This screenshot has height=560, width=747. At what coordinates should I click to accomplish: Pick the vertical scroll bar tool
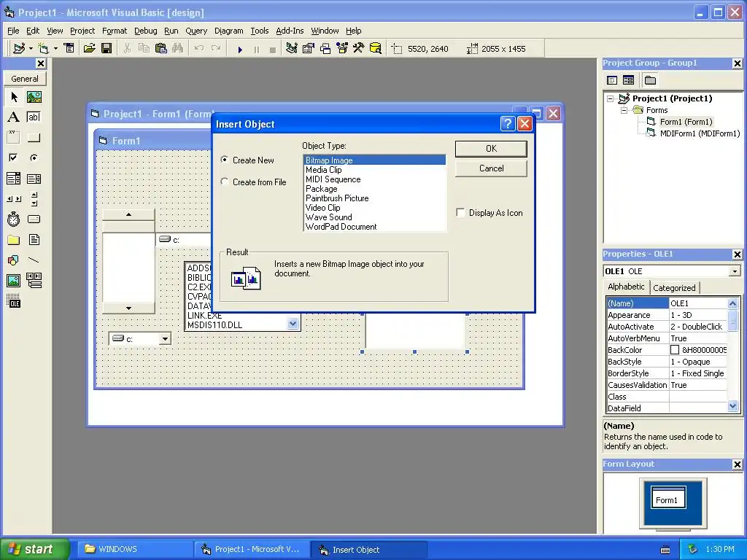click(x=34, y=199)
